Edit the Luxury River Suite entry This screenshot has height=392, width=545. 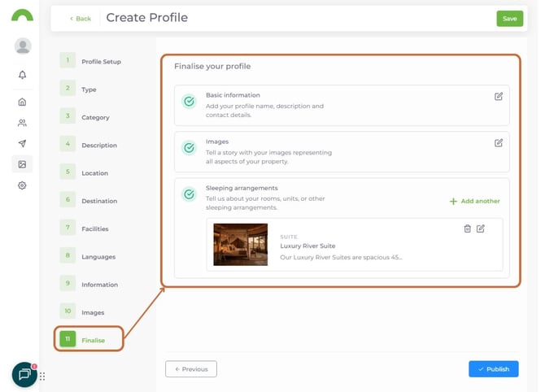point(481,229)
